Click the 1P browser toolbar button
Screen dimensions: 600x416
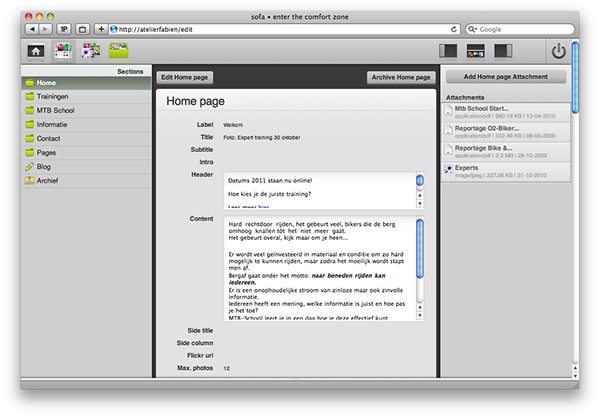64,29
